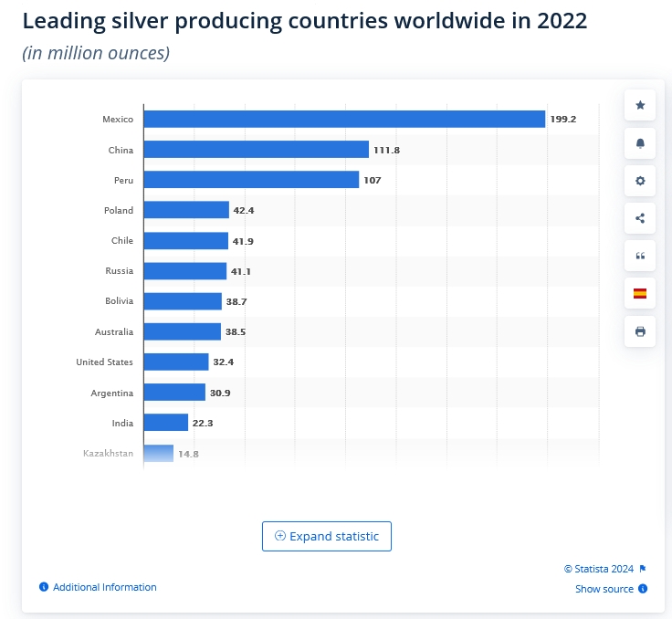
Task: Click the info icon beside Show source
Action: tap(643, 589)
